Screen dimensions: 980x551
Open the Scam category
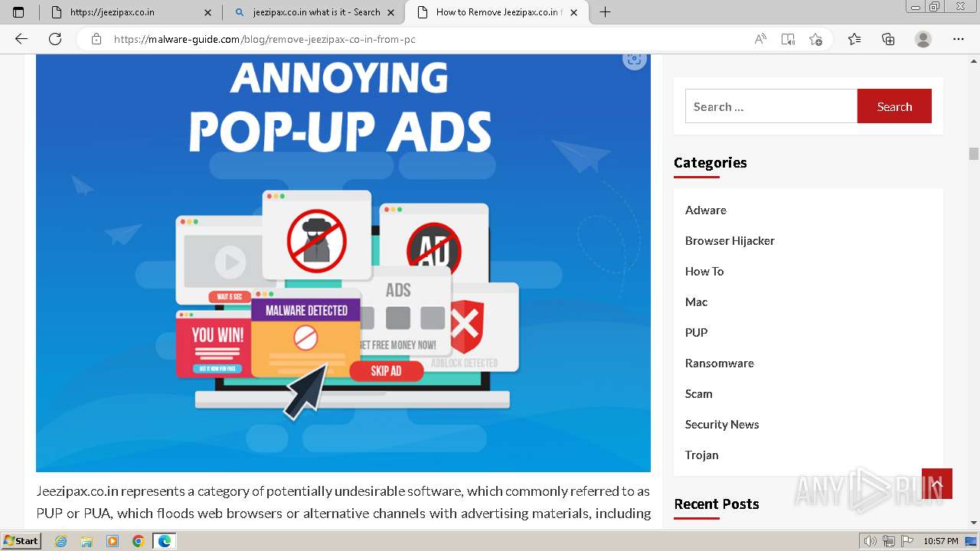pyautogui.click(x=699, y=393)
